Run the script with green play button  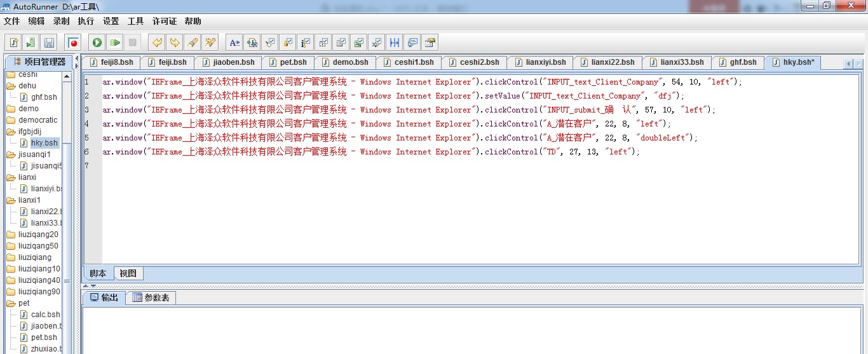click(x=97, y=43)
